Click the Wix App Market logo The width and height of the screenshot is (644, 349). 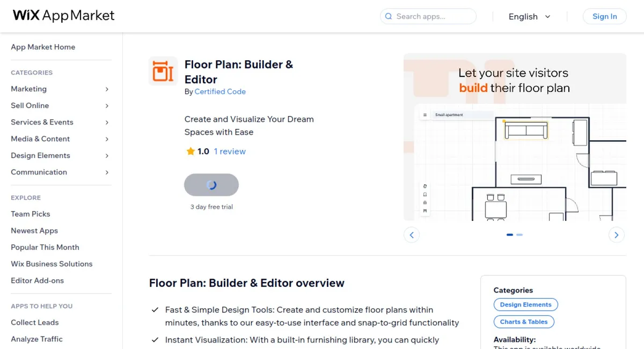point(63,16)
